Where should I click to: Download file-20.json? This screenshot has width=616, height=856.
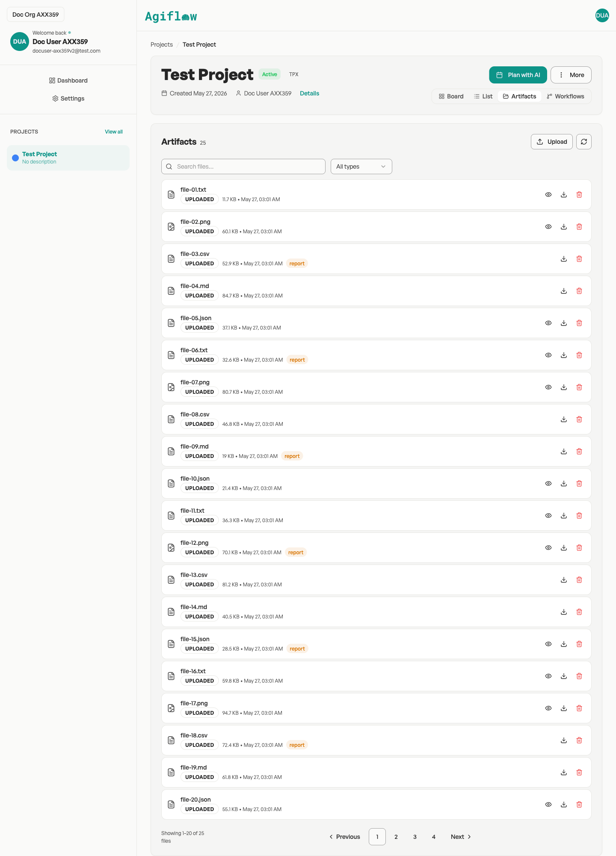click(x=564, y=805)
